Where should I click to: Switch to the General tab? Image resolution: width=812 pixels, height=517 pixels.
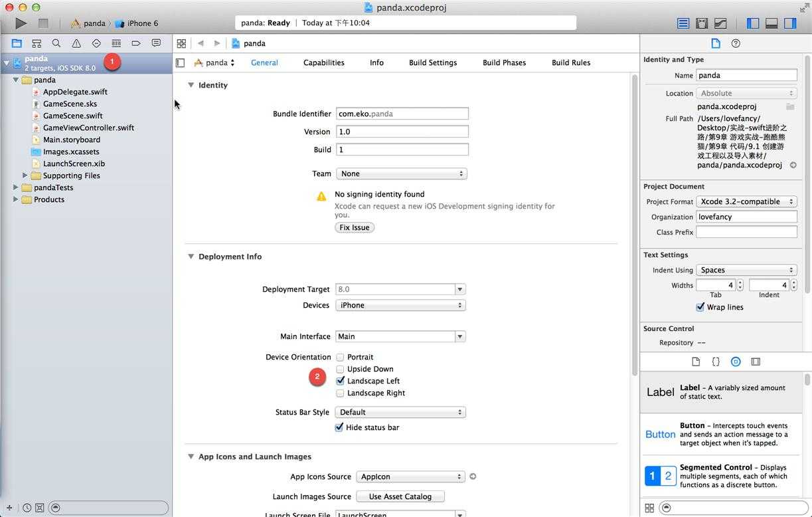pyautogui.click(x=264, y=62)
